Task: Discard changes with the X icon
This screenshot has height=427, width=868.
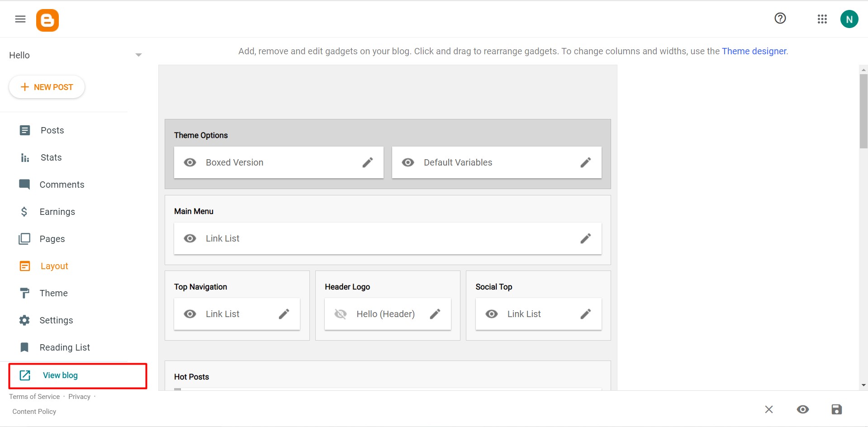Action: (x=769, y=409)
